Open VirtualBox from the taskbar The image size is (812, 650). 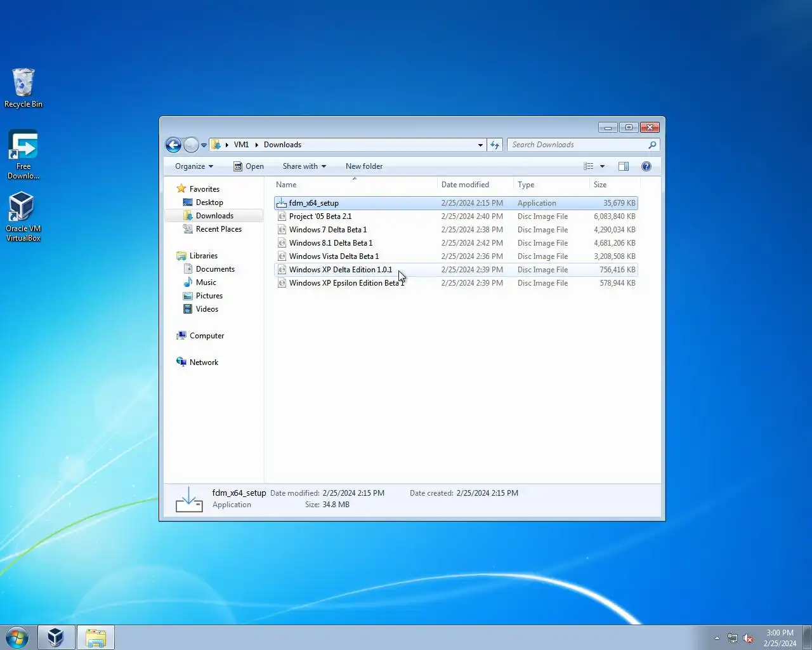(x=56, y=637)
